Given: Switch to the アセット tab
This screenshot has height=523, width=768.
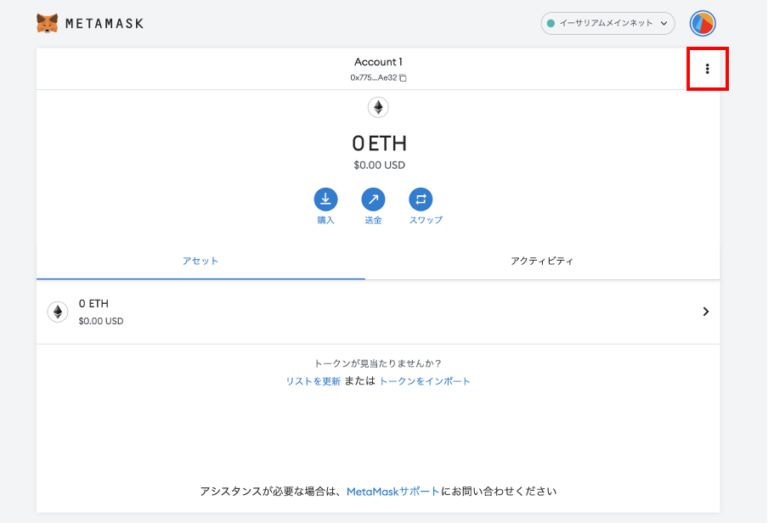Looking at the screenshot, I should (x=200, y=261).
